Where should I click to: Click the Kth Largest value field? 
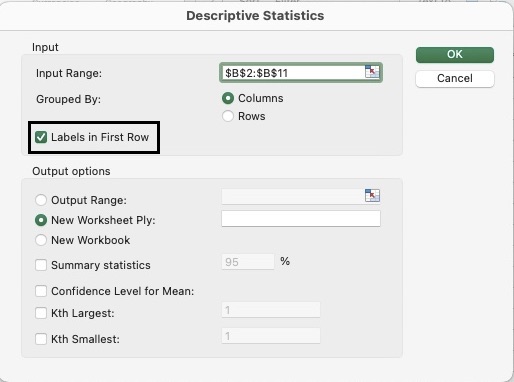(271, 310)
